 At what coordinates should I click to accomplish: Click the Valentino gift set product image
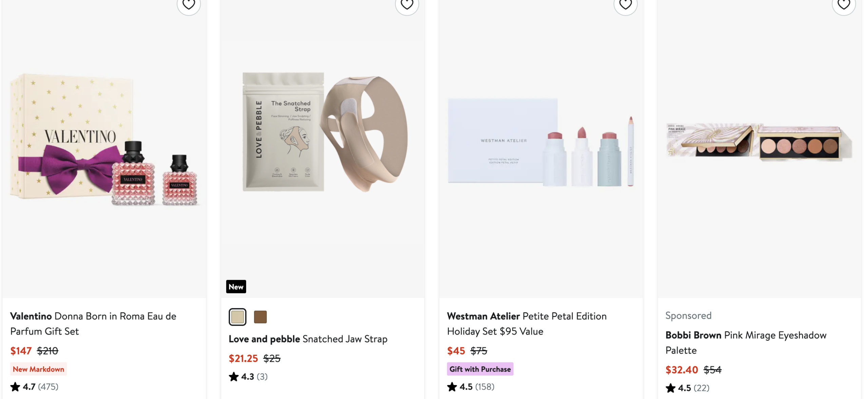(104, 139)
